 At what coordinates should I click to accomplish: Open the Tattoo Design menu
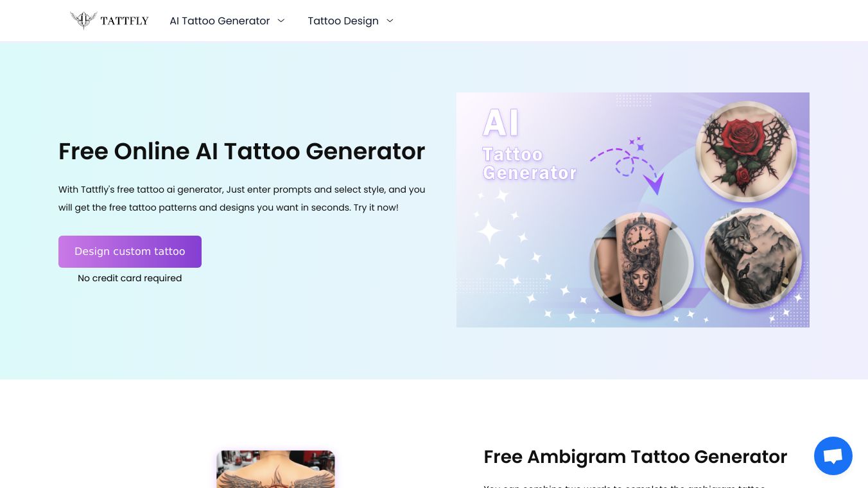(x=343, y=21)
